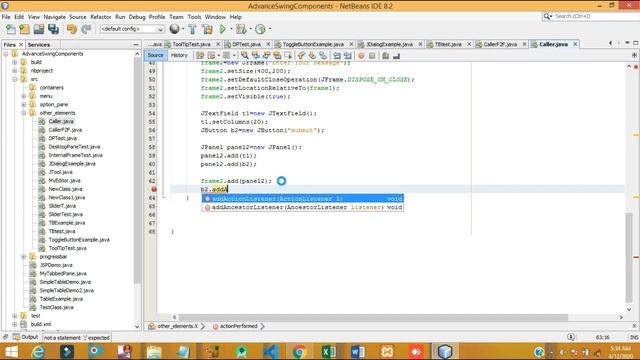Open Debug Project dropdown arrow

click(x=250, y=29)
